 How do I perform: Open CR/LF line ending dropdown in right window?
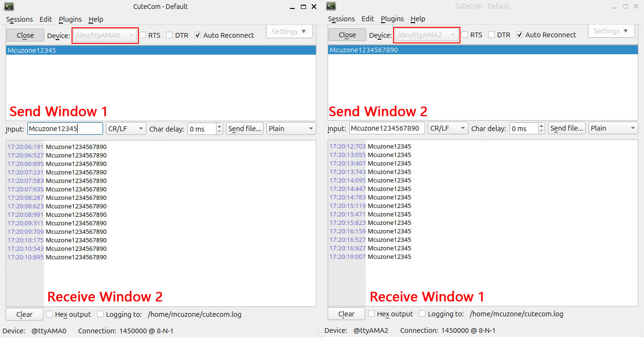[448, 128]
